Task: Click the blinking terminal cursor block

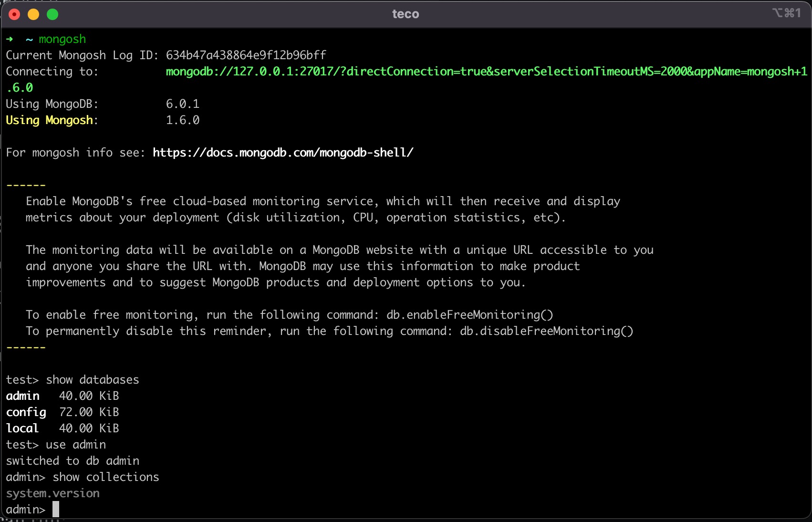Action: [x=56, y=510]
